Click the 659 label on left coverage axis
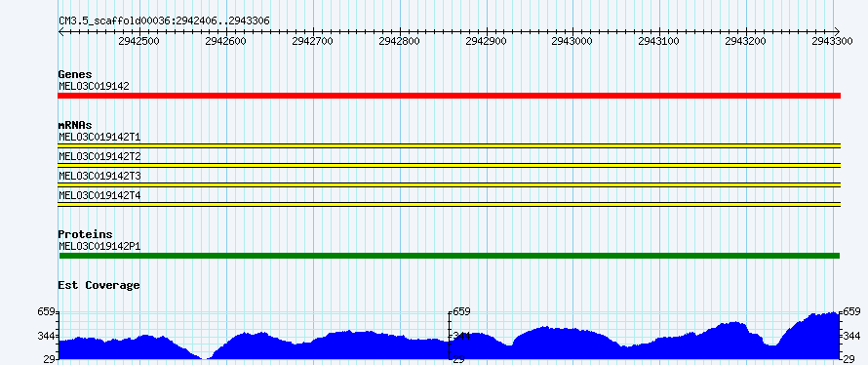 pyautogui.click(x=46, y=312)
